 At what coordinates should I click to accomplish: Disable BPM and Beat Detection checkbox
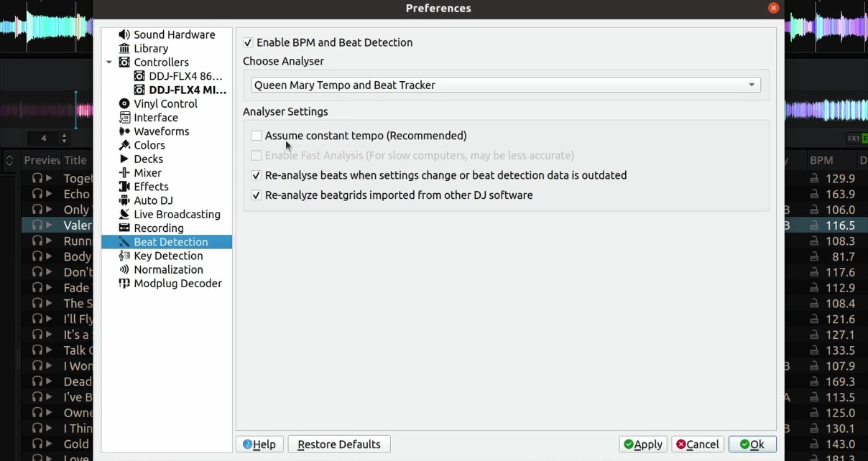(x=248, y=42)
